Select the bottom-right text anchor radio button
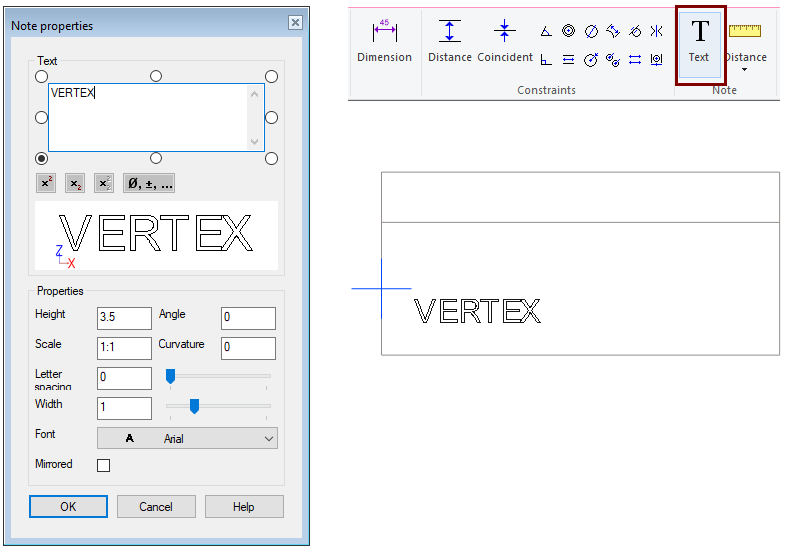Image resolution: width=792 pixels, height=556 pixels. click(x=271, y=158)
